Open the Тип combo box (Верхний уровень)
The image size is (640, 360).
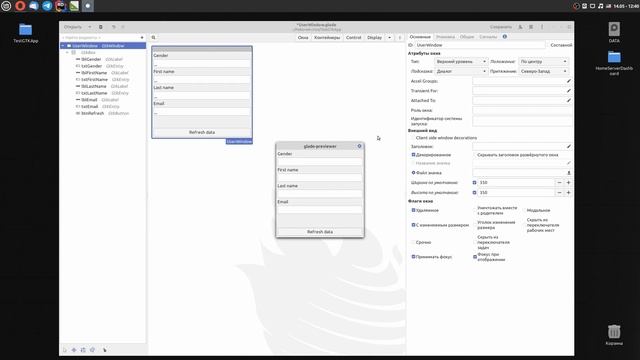pos(461,62)
